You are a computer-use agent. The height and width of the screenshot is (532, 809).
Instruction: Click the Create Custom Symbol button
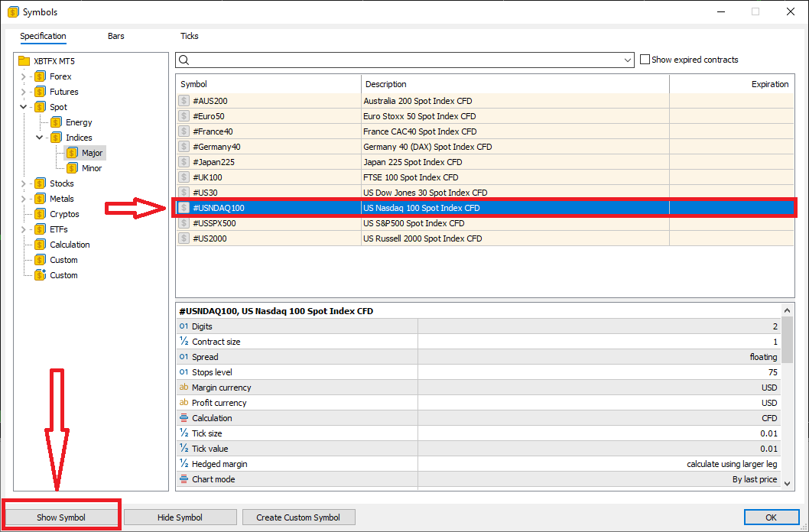tap(298, 517)
